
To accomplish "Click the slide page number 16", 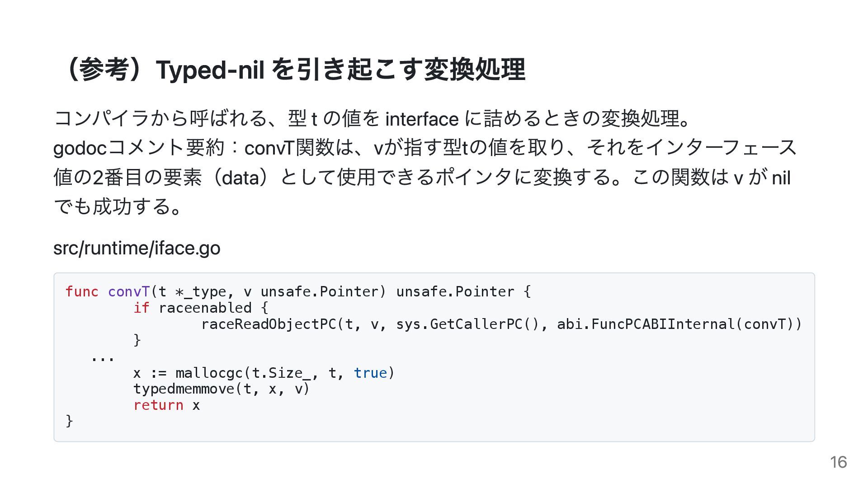I will pyautogui.click(x=838, y=462).
